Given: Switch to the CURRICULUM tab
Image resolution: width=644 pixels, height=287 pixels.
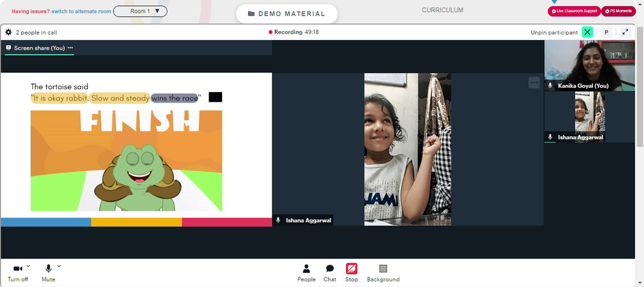Looking at the screenshot, I should 442,10.
